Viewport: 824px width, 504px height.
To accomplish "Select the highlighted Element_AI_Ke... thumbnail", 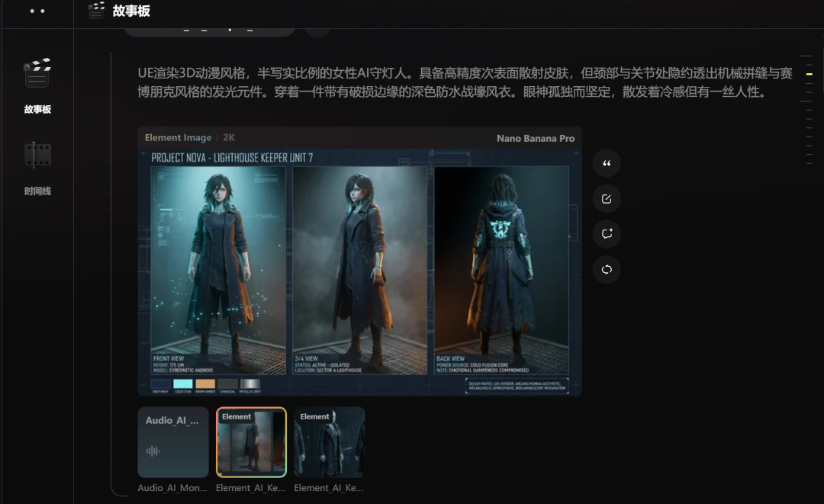I will click(251, 442).
